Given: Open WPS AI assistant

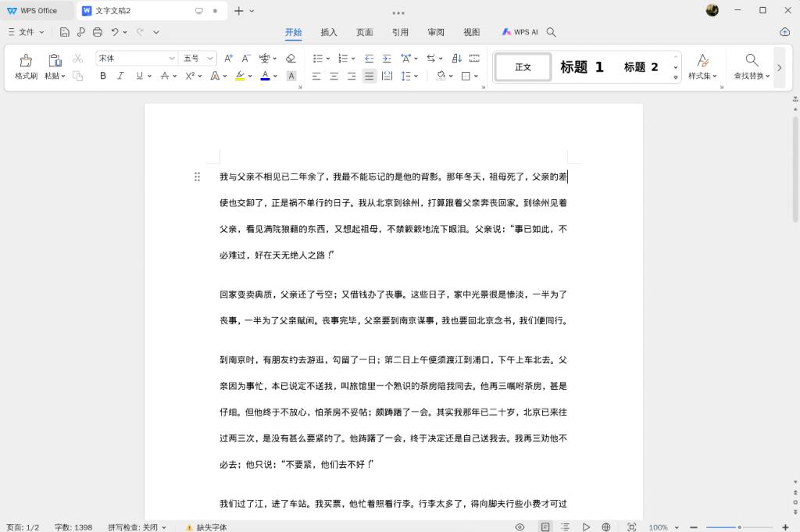Looking at the screenshot, I should pyautogui.click(x=520, y=32).
